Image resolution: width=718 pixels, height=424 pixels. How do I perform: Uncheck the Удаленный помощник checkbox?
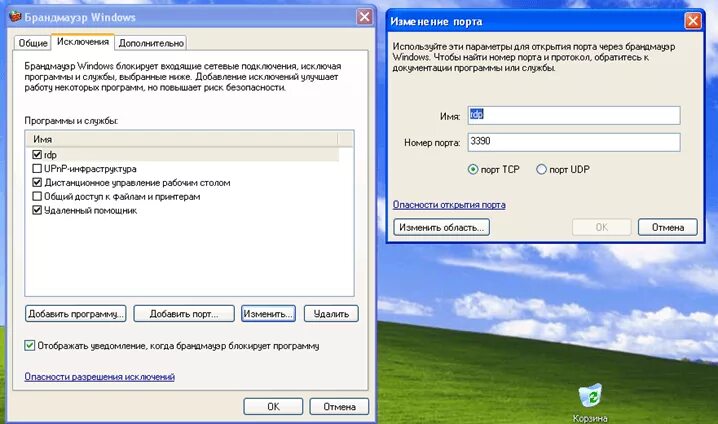(x=37, y=210)
